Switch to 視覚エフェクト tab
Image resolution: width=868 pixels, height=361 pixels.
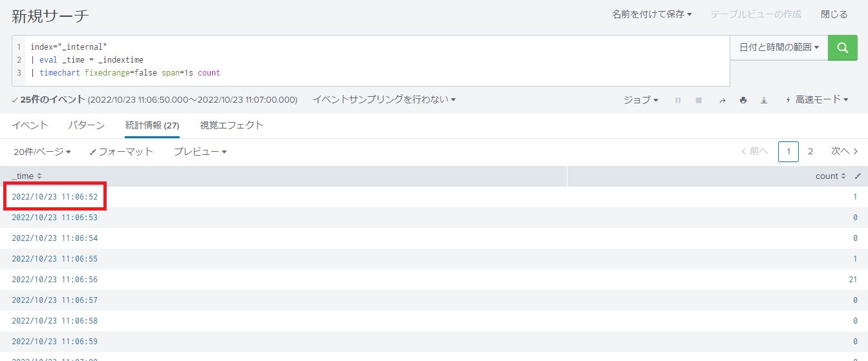pyautogui.click(x=232, y=125)
